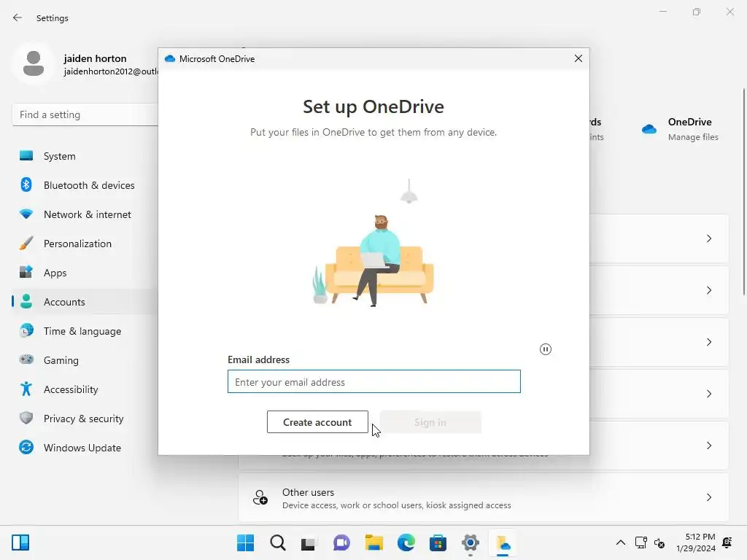Switch to Settings app on taskbar
Image resolution: width=747 pixels, height=560 pixels.
pyautogui.click(x=471, y=542)
